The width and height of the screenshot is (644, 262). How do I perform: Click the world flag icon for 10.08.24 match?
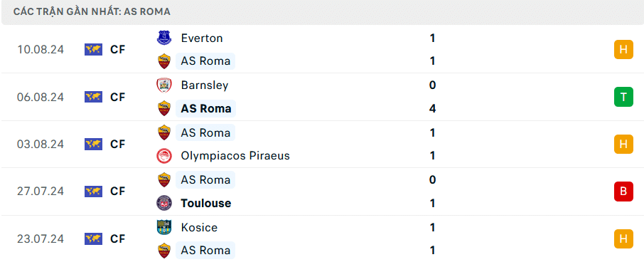(x=94, y=50)
